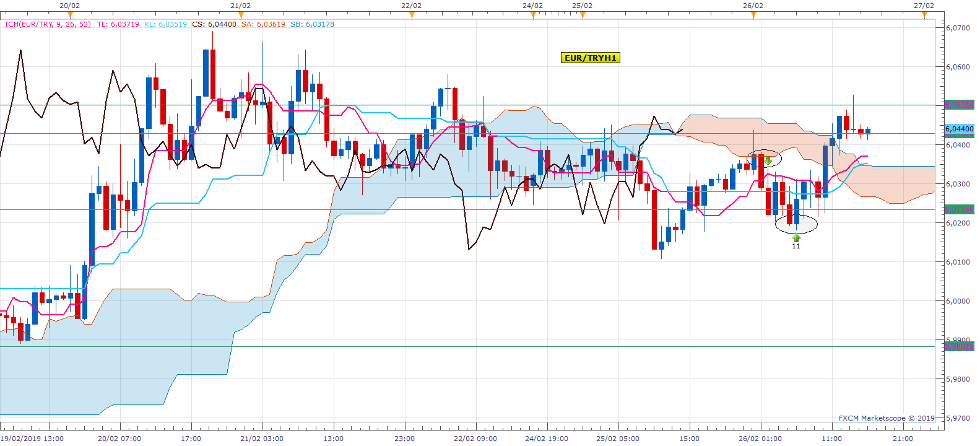This screenshot has width=980, height=446.
Task: Pick the orange day marker under 26/02
Action: pos(753,15)
